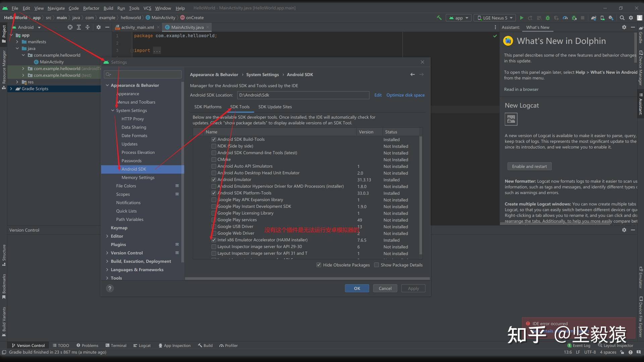Click the SDK tools list vertical scrollbar
This screenshot has width=644, height=362.
pyautogui.click(x=421, y=194)
